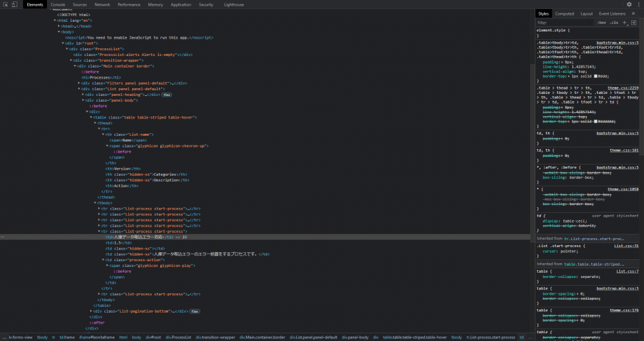
Task: Switch to the Performance tab
Action: [x=129, y=5]
